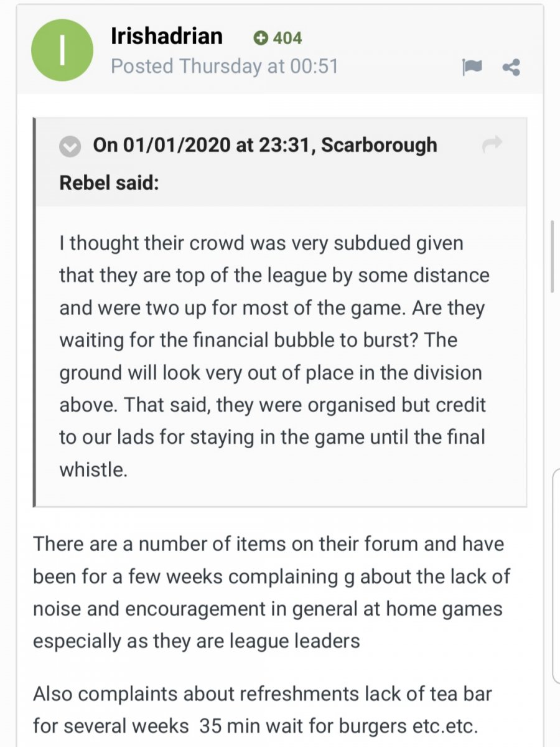Screen dimensions: 560x747
Task: Tap 'Rebel said:' in the quote header
Action: pyautogui.click(x=110, y=183)
